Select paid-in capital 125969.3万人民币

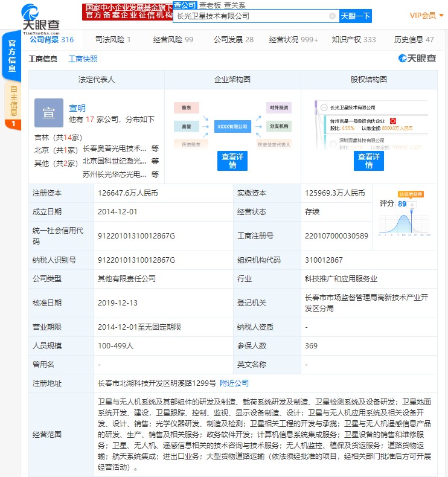[335, 193]
